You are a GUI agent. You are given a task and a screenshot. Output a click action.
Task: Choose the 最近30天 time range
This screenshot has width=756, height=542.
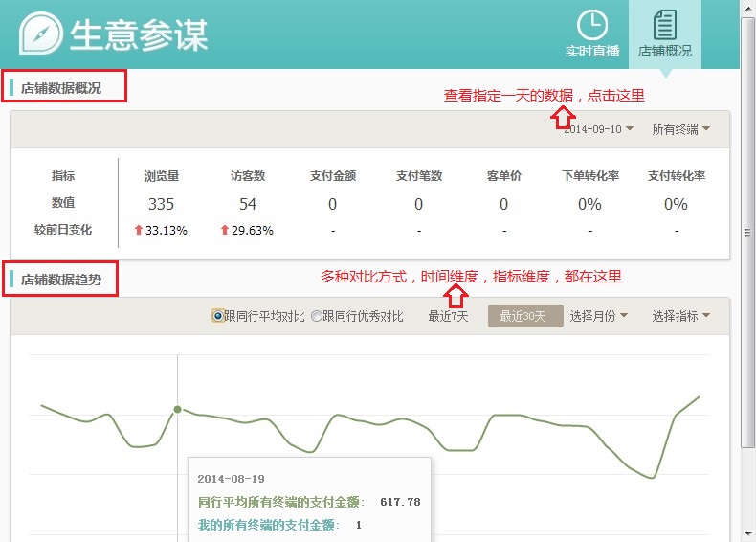pyautogui.click(x=525, y=316)
